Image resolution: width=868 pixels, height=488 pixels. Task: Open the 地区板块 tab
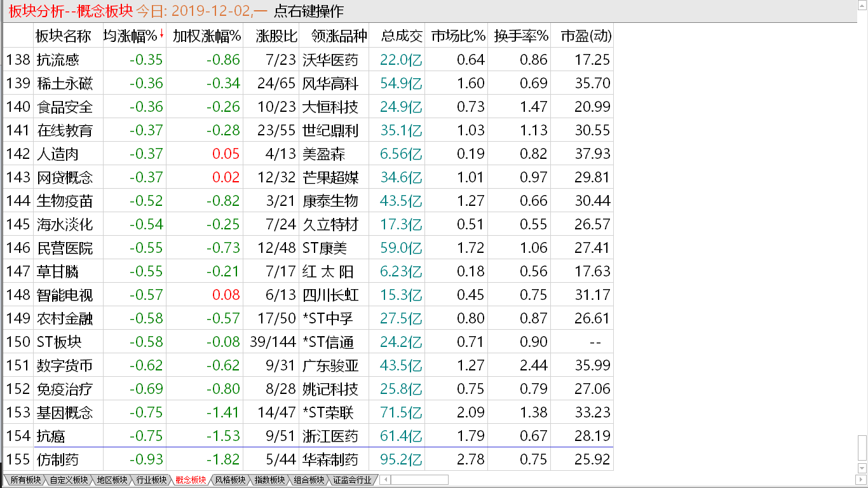(x=111, y=480)
